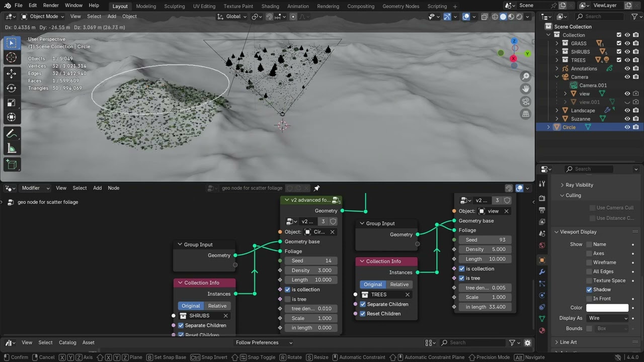Viewport: 644px width, 362px height.
Task: Open the Global transform orientation dropdown
Action: coord(232,17)
